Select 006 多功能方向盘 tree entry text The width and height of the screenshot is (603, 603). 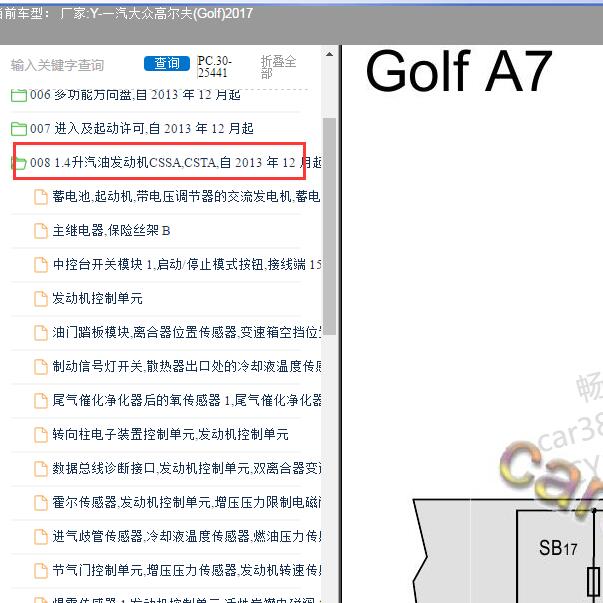[135, 95]
